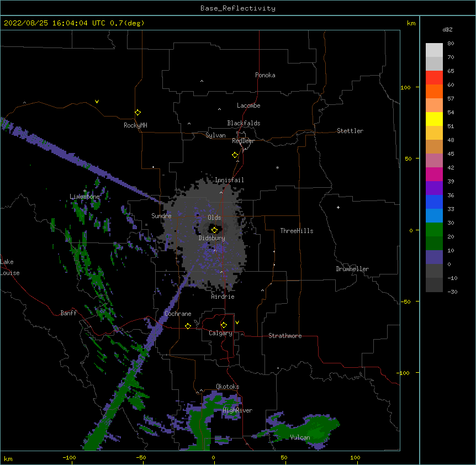The height and width of the screenshot is (465, 476).
Task: Click the Okotoks town label
Action: [x=228, y=387]
